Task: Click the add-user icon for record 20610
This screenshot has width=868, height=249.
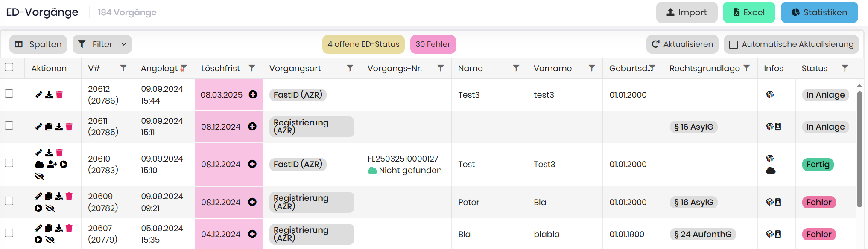Action: pyautogui.click(x=52, y=164)
